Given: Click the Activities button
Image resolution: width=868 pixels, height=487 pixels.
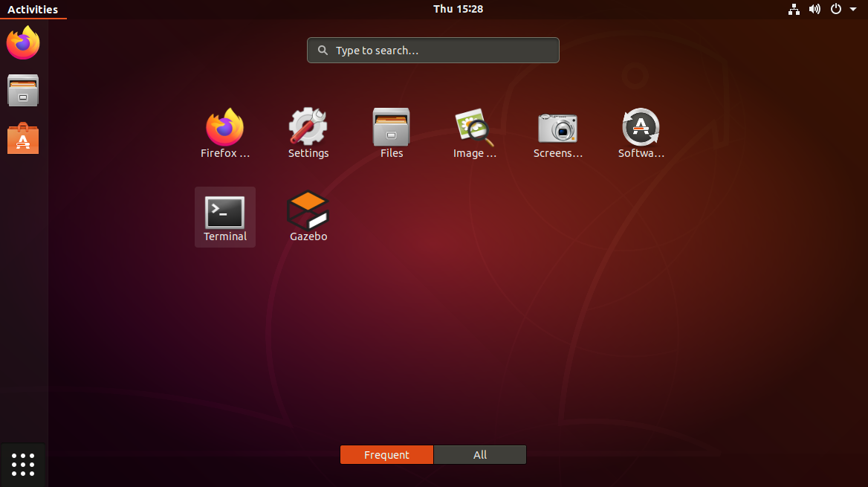Looking at the screenshot, I should coord(33,10).
